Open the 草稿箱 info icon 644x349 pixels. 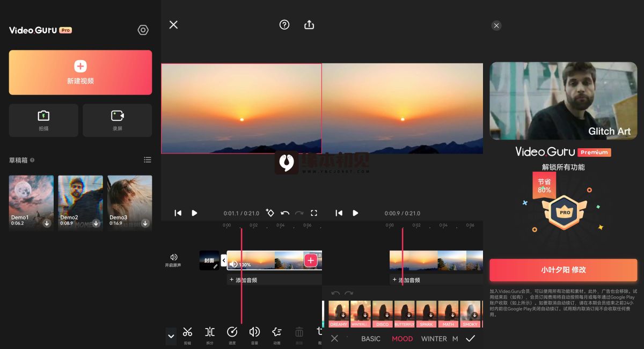pos(33,160)
